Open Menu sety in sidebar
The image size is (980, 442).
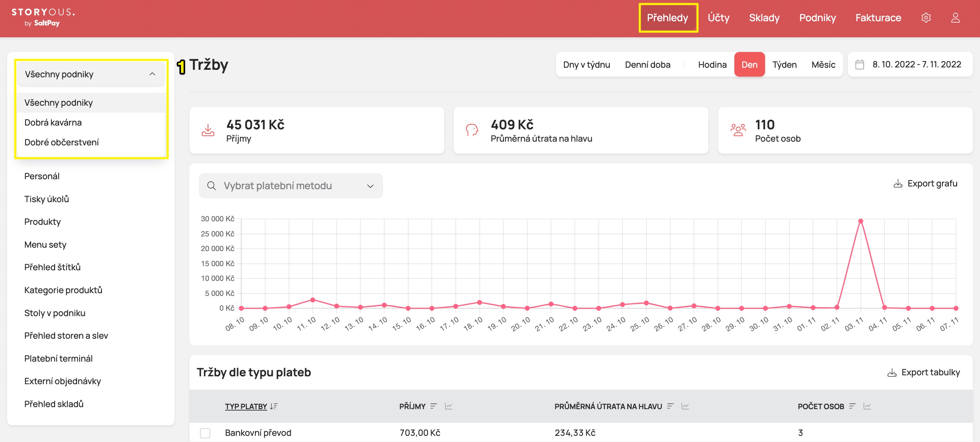pos(45,245)
